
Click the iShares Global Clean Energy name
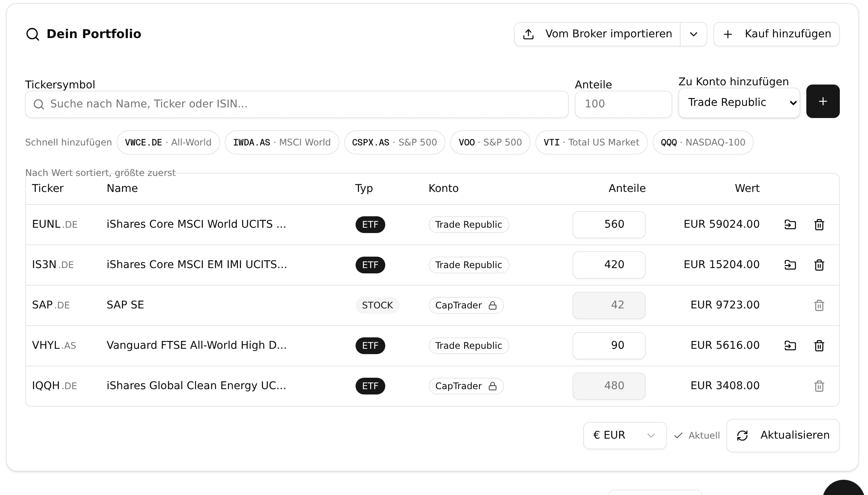[196, 386]
